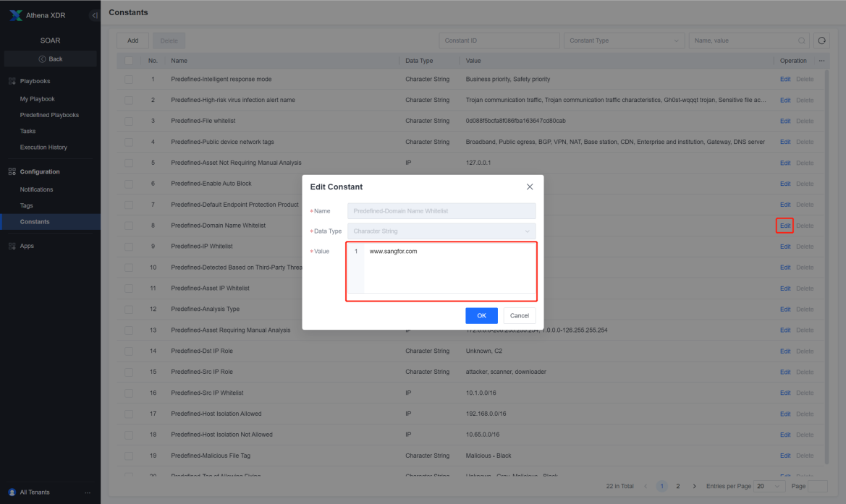
Task: Open column settings ellipsis in table header
Action: [821, 61]
